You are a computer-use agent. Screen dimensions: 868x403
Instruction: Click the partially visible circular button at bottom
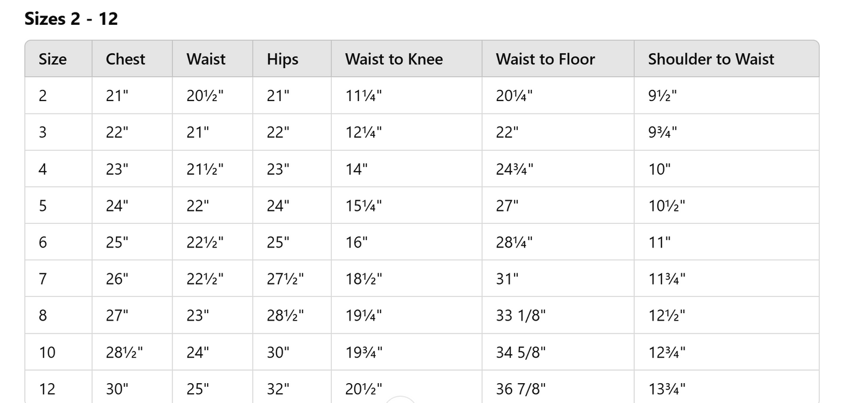(x=401, y=399)
